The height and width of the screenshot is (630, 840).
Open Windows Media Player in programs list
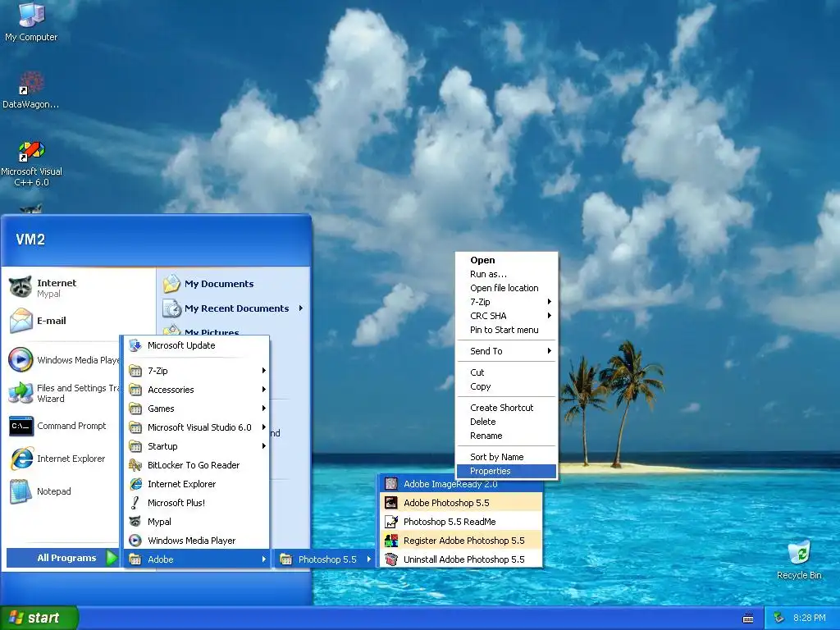point(197,541)
